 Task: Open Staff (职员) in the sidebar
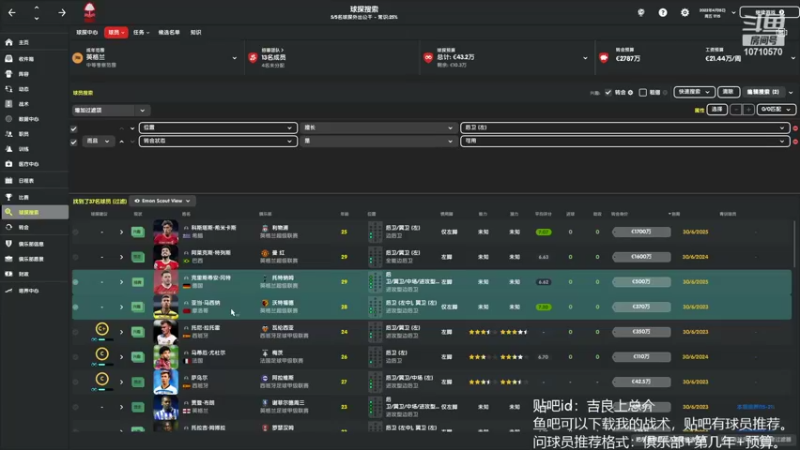tap(34, 134)
